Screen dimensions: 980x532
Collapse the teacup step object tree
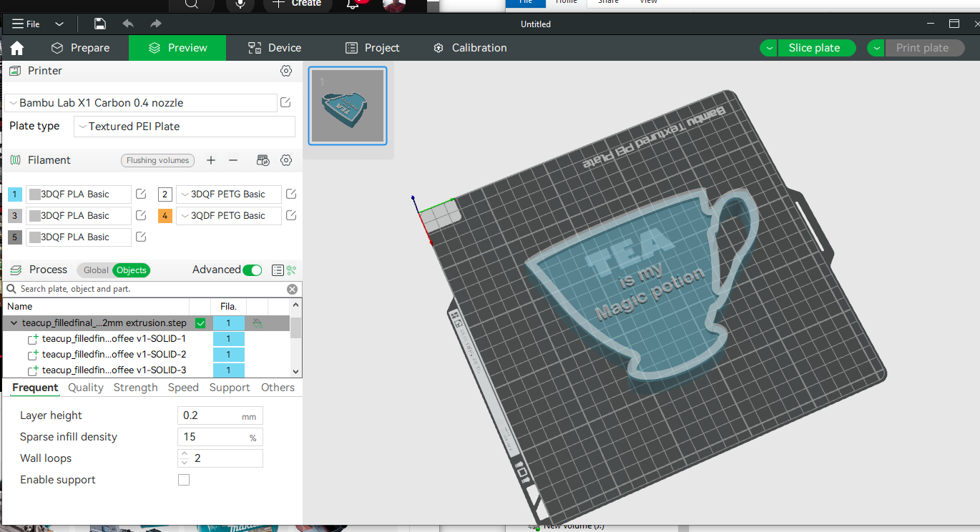tap(14, 323)
